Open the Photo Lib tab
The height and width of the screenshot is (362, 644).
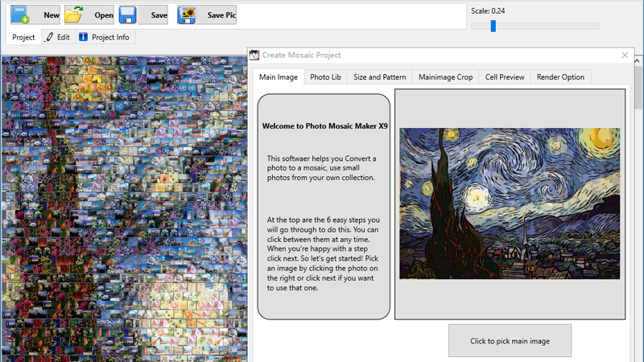click(326, 77)
